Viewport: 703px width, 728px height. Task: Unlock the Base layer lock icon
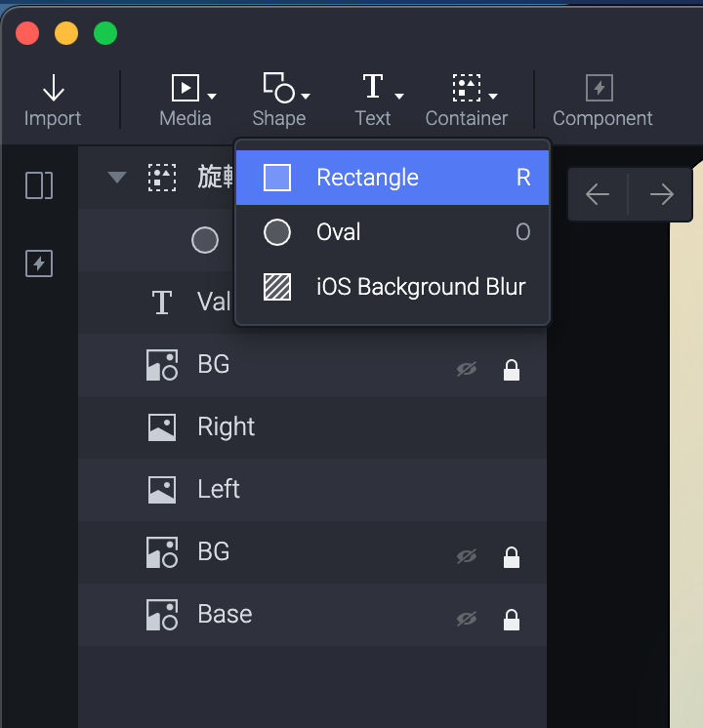click(511, 619)
